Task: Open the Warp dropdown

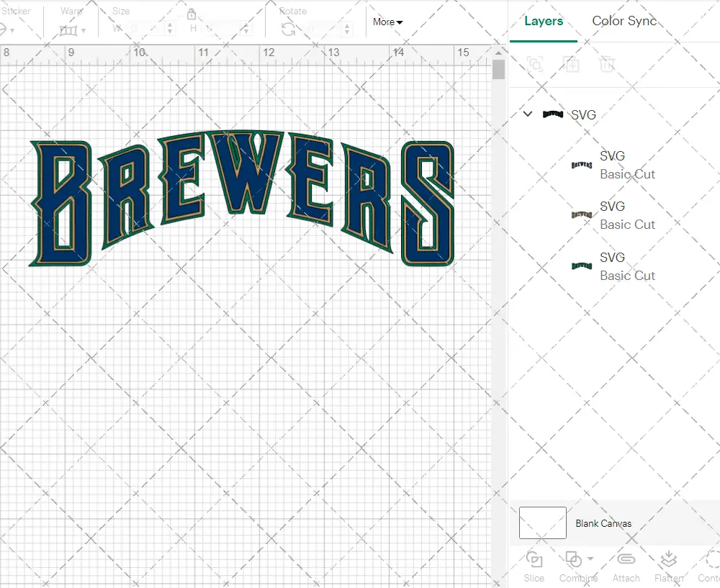Action: tap(73, 30)
